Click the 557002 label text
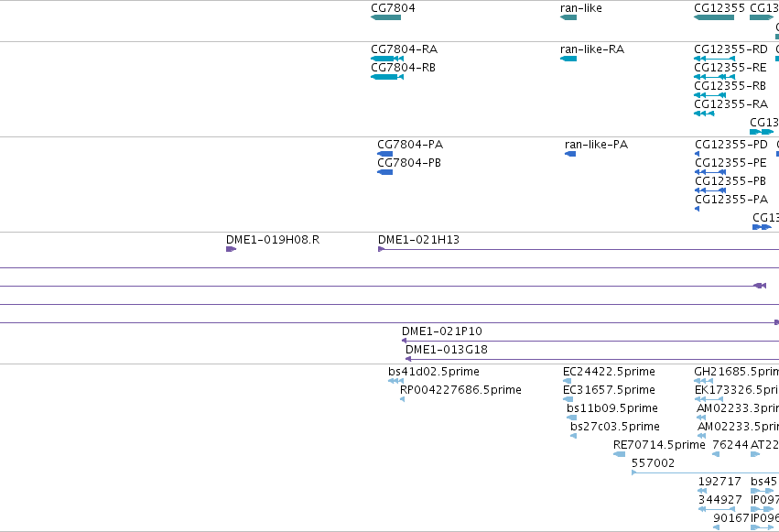This screenshot has height=532, width=779. pos(654,463)
